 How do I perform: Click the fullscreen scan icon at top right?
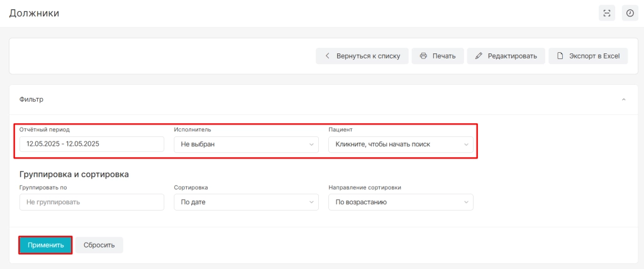coord(607,13)
